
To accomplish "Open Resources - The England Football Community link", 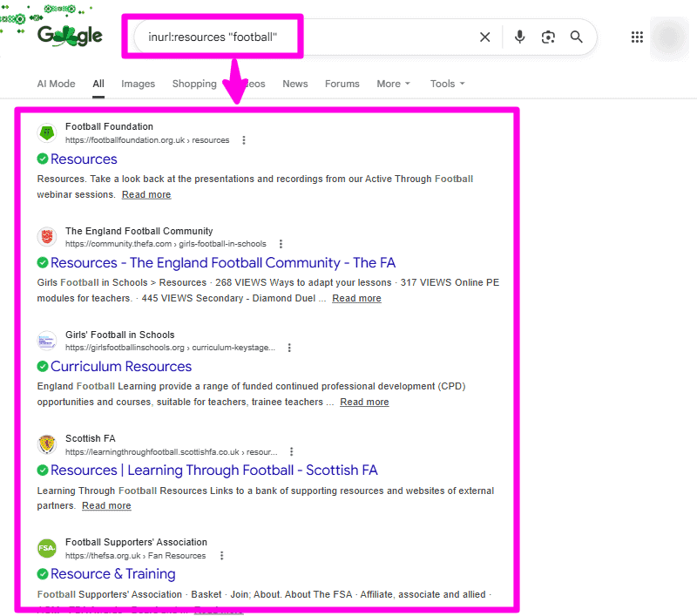I will point(223,262).
